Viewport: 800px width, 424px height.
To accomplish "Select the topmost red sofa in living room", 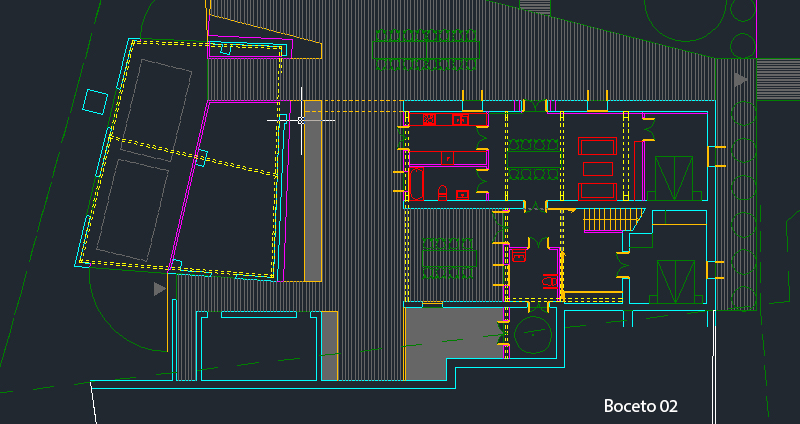I will pyautogui.click(x=598, y=146).
